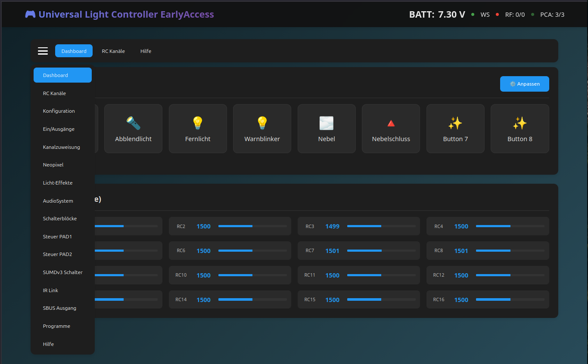
Task: Click the RC7 channel 1501 tile
Action: [358, 250]
